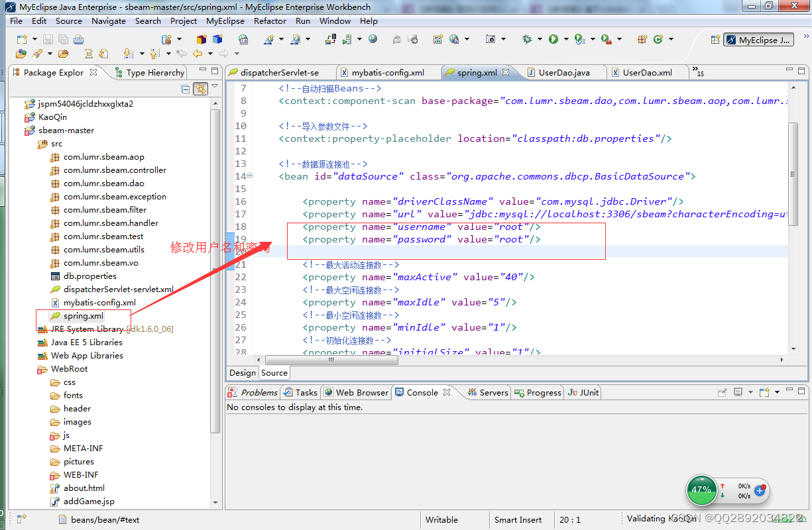Select the db.properties file

click(84, 276)
